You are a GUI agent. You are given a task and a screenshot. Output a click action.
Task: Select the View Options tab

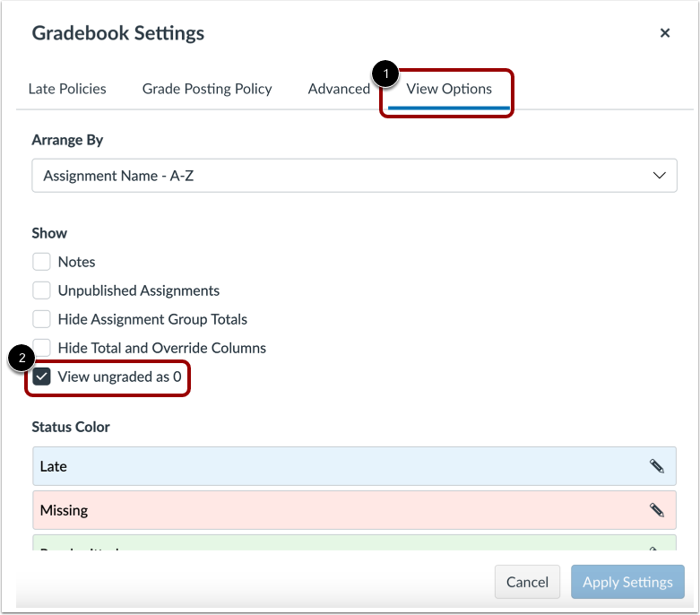tap(449, 89)
